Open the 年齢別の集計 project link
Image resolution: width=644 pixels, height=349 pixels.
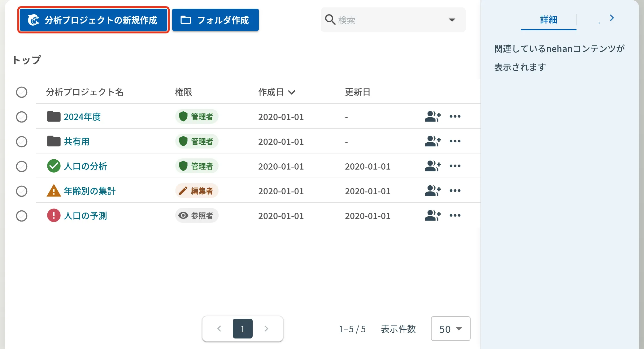point(89,191)
